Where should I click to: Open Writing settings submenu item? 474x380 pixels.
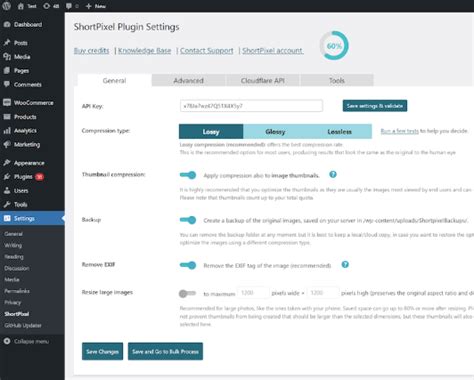(x=13, y=245)
